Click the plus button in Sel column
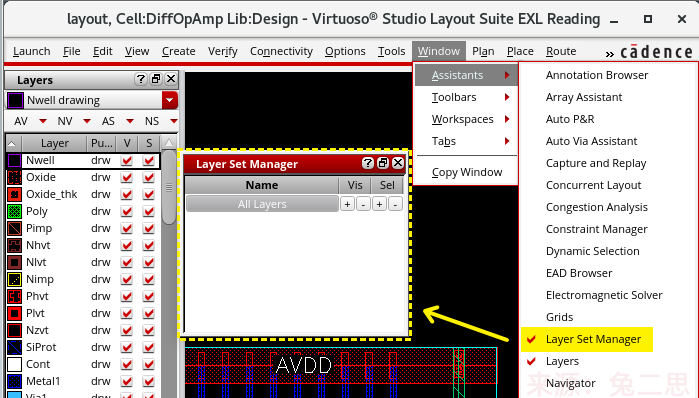The width and height of the screenshot is (699, 398). click(x=379, y=204)
